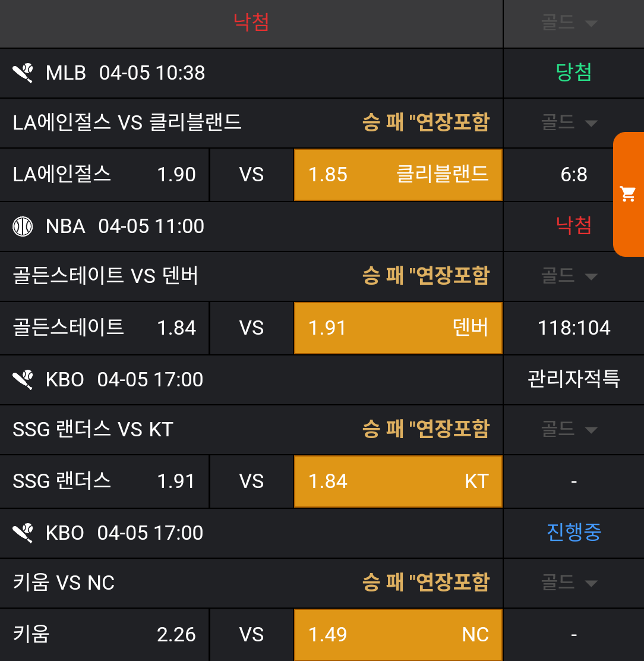Click the baseball icon beside SSG 랜더스 match
644x661 pixels.
pos(23,379)
